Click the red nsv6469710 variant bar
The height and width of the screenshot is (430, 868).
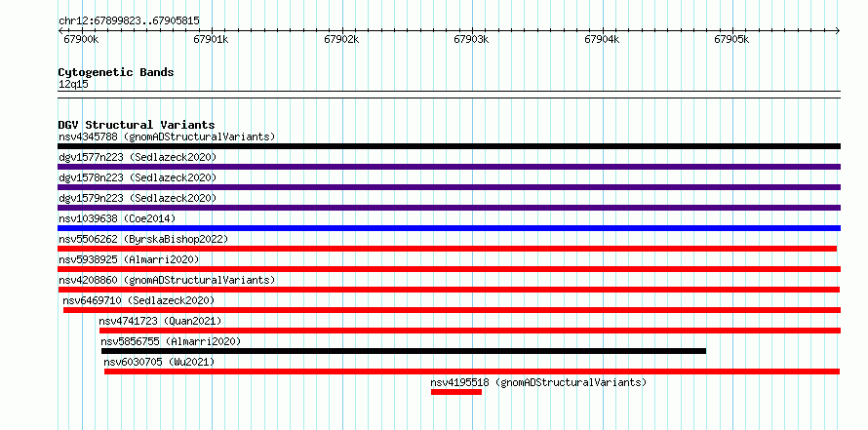click(x=452, y=310)
